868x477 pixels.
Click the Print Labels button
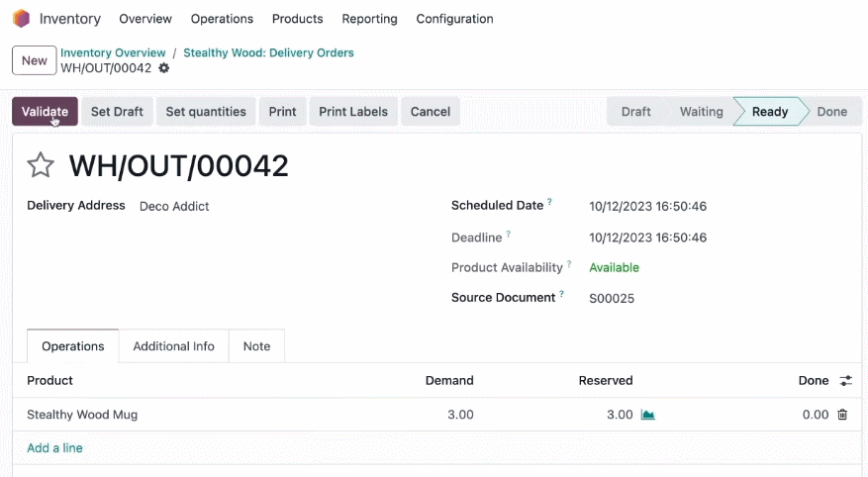click(x=353, y=111)
